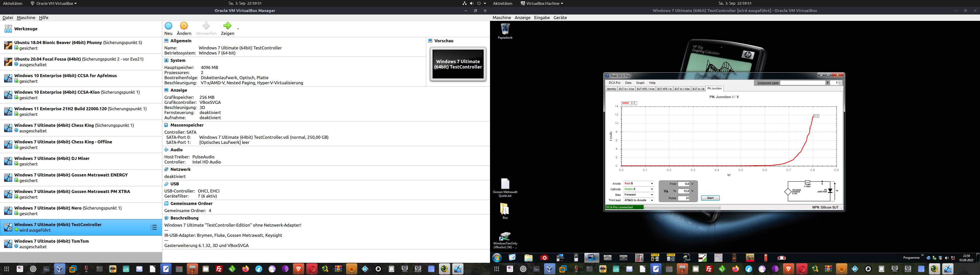This screenshot has height=275, width=980.
Task: Click the Zeigen green arrow icon
Action: 227,26
